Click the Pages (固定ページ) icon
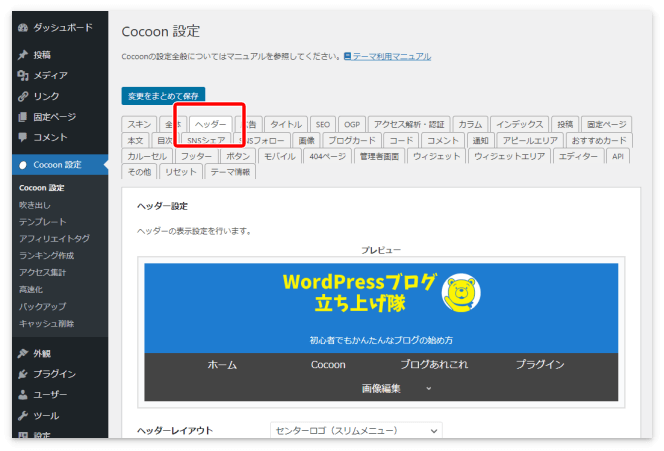Viewport: 664px width, 451px height. [x=23, y=117]
